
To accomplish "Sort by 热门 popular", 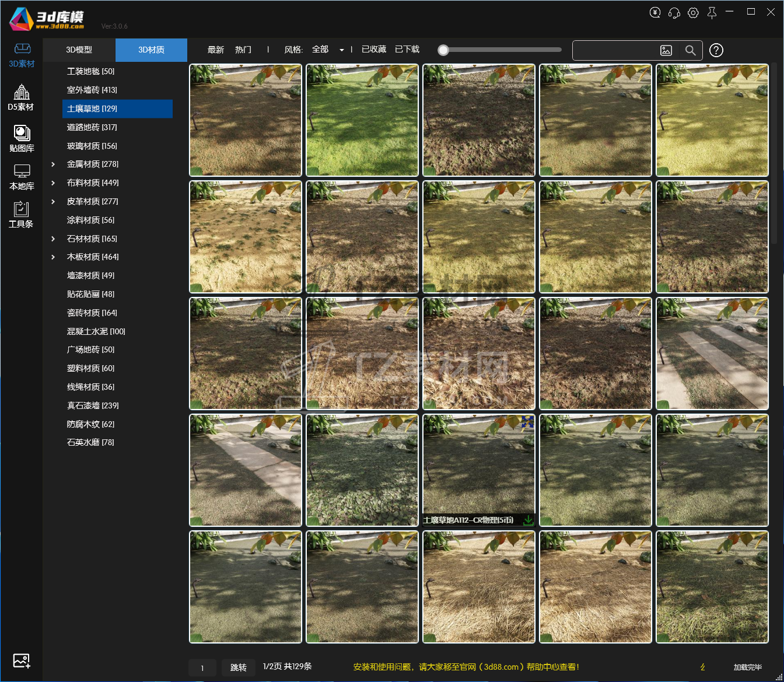I will coord(243,50).
